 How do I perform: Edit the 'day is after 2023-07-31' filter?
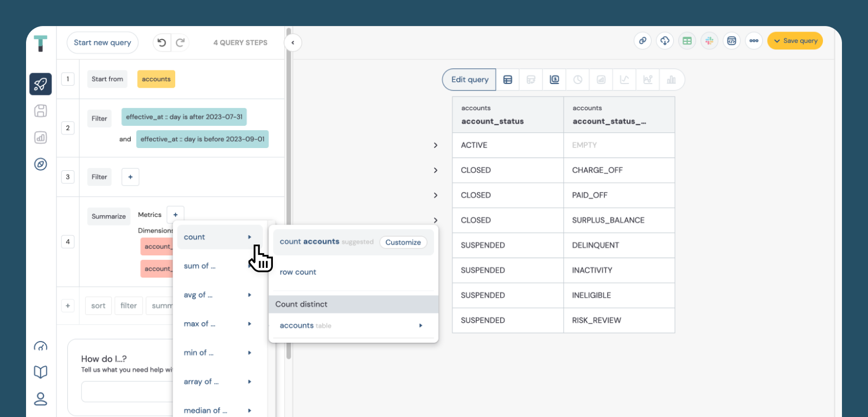[184, 117]
